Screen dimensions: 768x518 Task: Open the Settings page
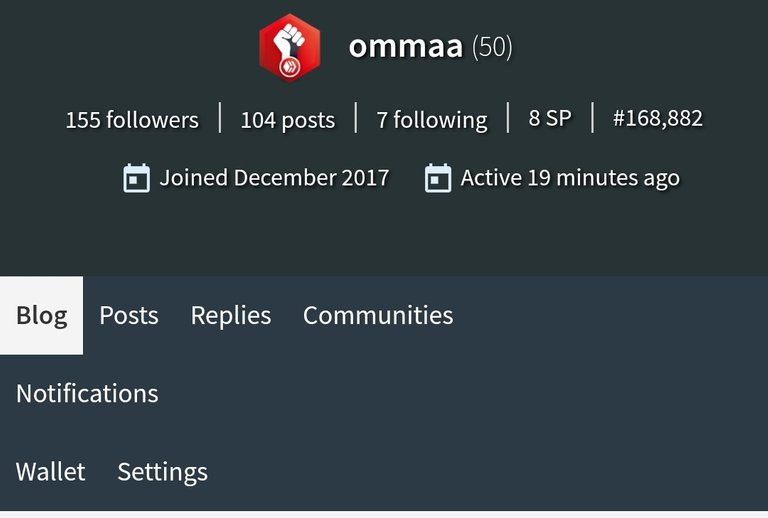point(163,472)
